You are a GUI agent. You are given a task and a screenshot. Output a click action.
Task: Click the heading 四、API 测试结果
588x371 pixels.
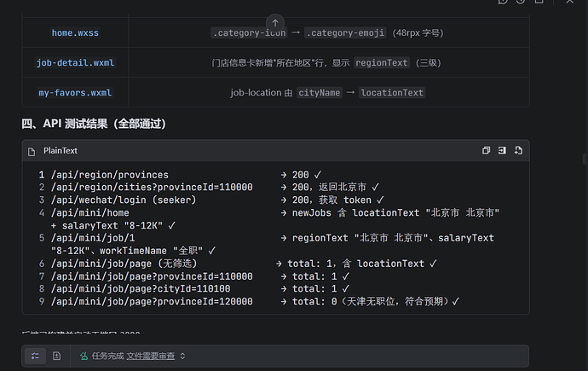tap(94, 124)
